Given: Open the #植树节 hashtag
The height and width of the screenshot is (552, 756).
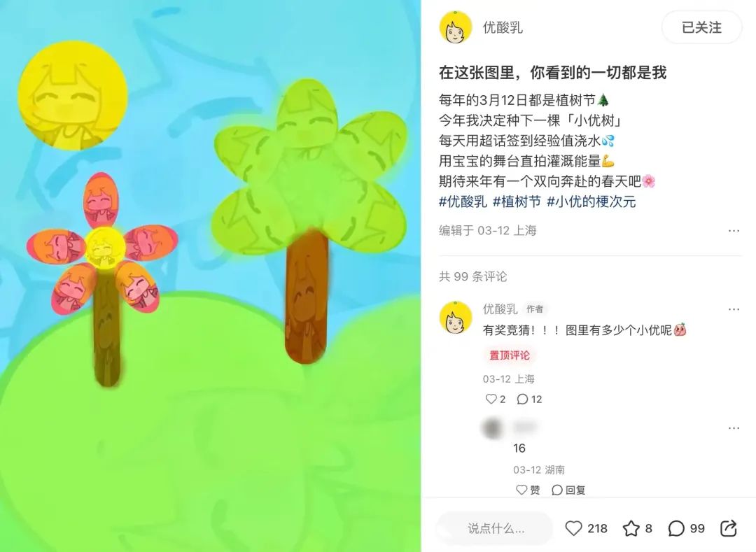Looking at the screenshot, I should click(x=517, y=201).
